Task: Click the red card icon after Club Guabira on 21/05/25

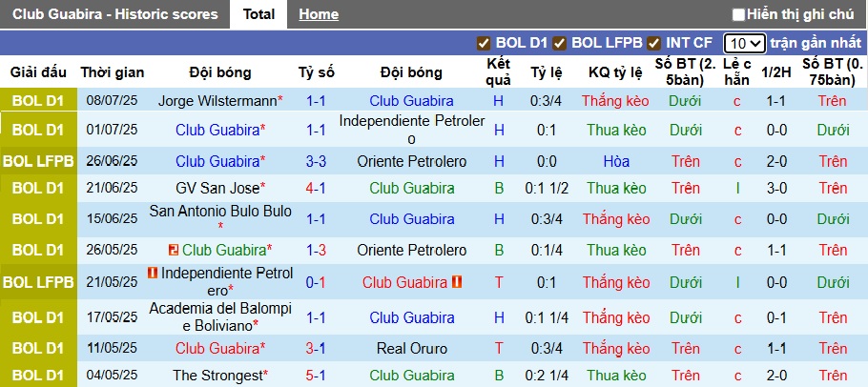Action: pos(457,282)
